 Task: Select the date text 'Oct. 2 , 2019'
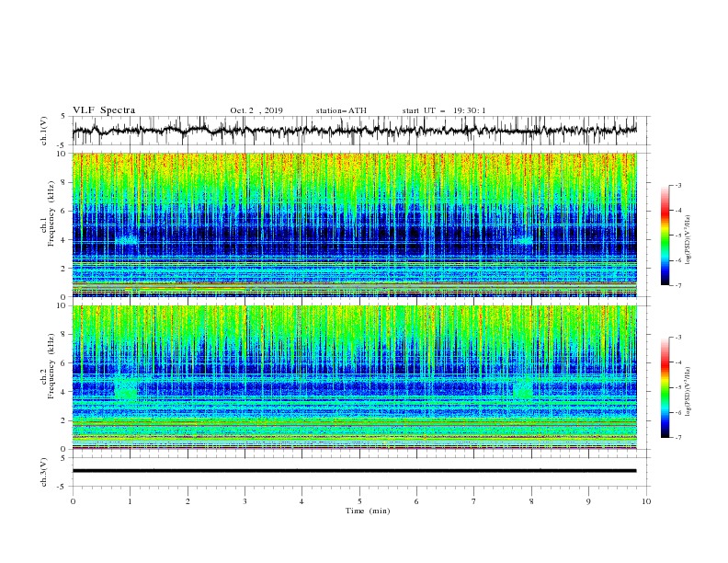tap(256, 110)
